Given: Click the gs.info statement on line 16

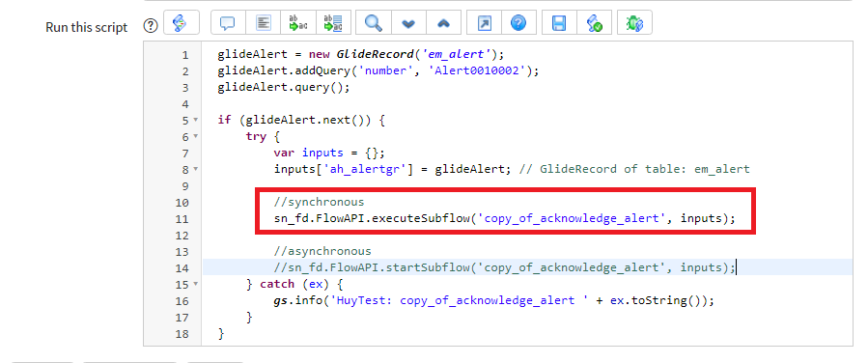Looking at the screenshot, I should (x=493, y=300).
